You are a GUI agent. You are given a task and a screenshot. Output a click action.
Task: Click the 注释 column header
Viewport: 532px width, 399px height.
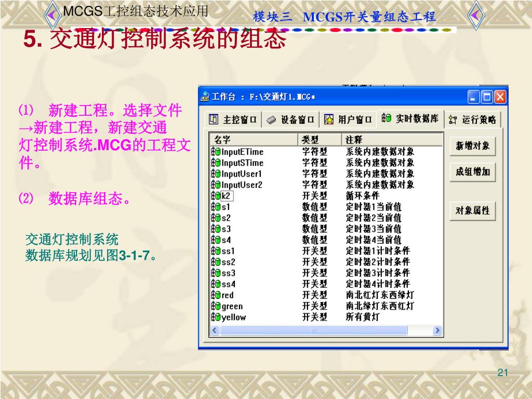tap(392, 139)
